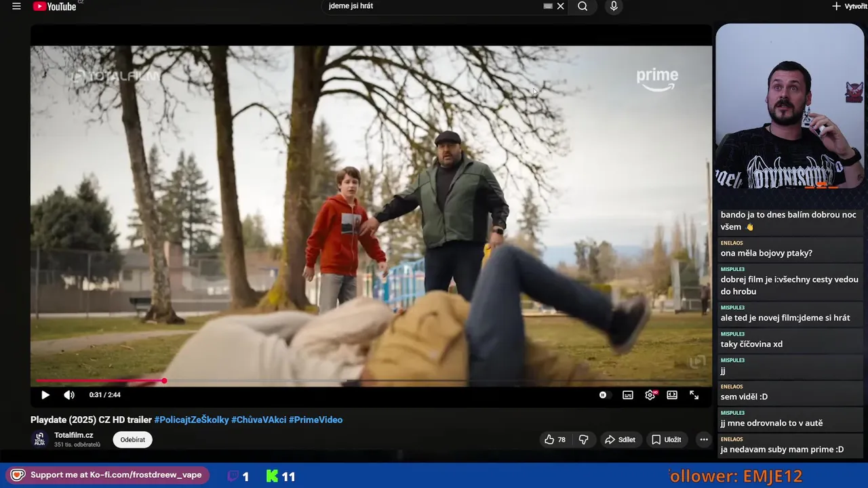Screen dimensions: 868x488
Task: Click the video title 'Playdate (2025) CZ HD trailer'
Action: pos(92,420)
